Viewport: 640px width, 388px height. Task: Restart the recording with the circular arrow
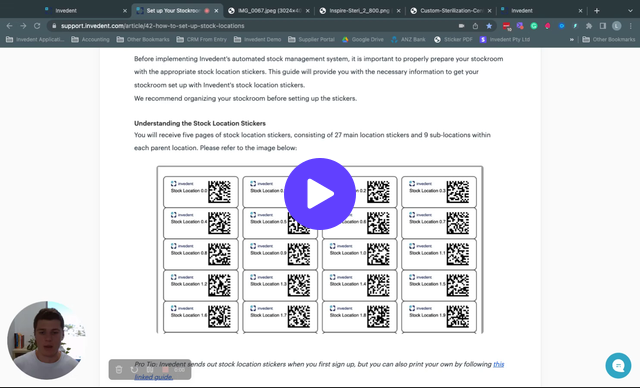point(134,370)
